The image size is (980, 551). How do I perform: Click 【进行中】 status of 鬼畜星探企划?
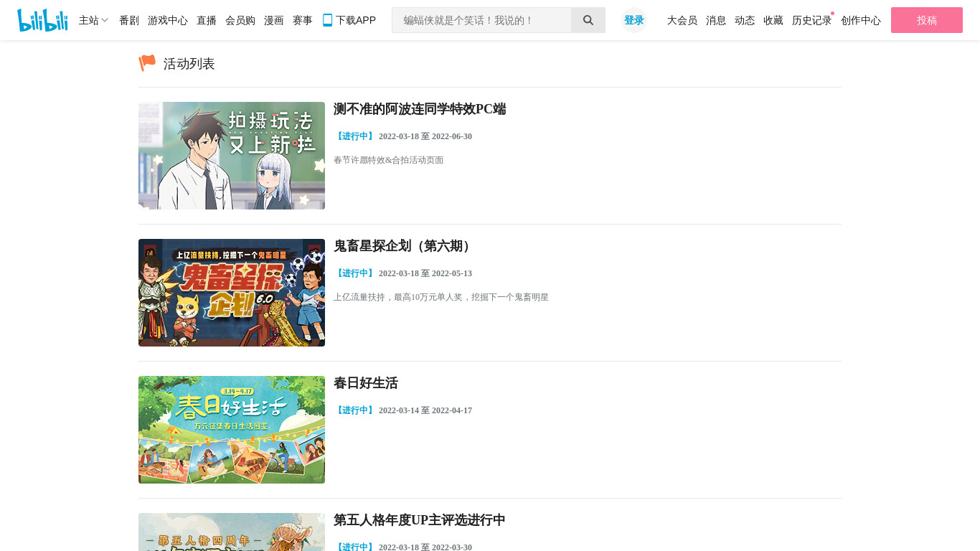point(355,273)
